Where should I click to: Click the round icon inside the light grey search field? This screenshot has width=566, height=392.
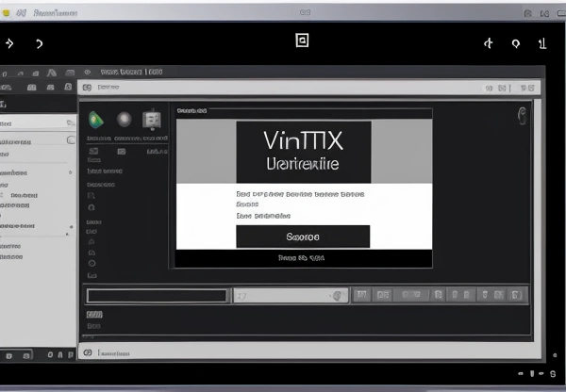[338, 296]
